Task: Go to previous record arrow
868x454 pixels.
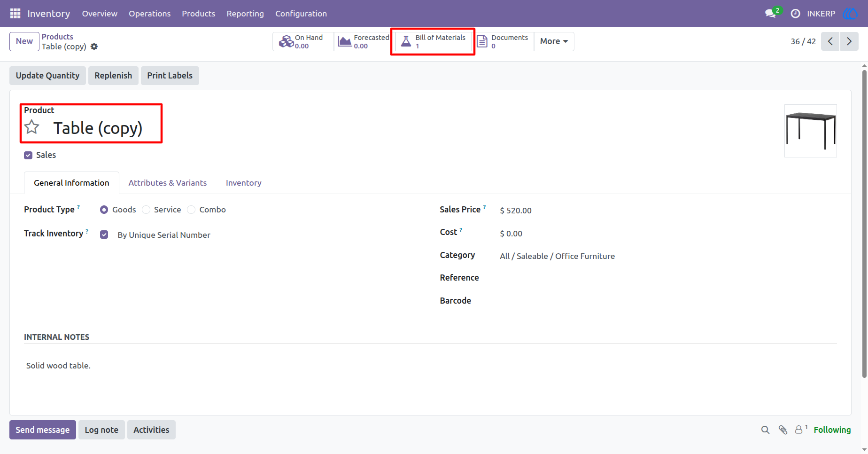Action: [830, 41]
